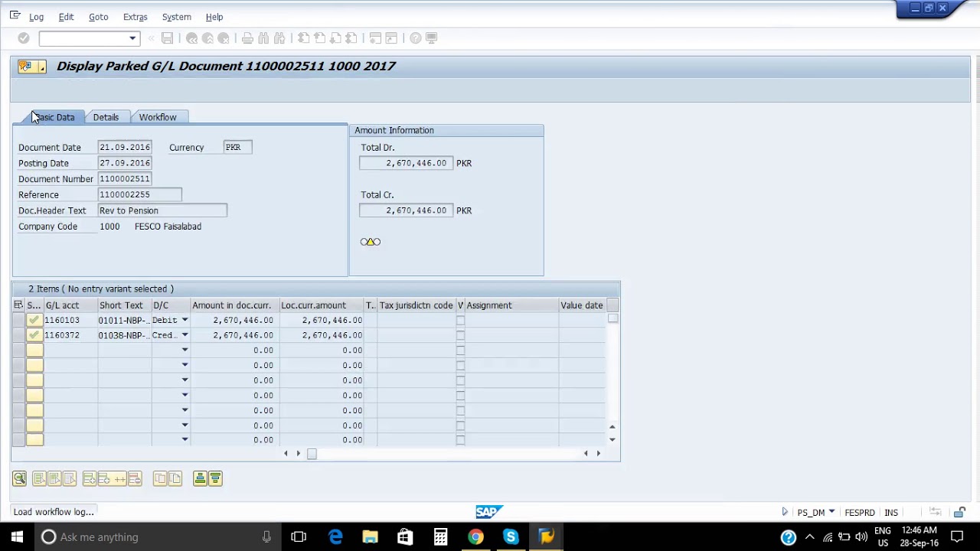The image size is (980, 551).
Task: Open the Log menu
Action: click(36, 17)
